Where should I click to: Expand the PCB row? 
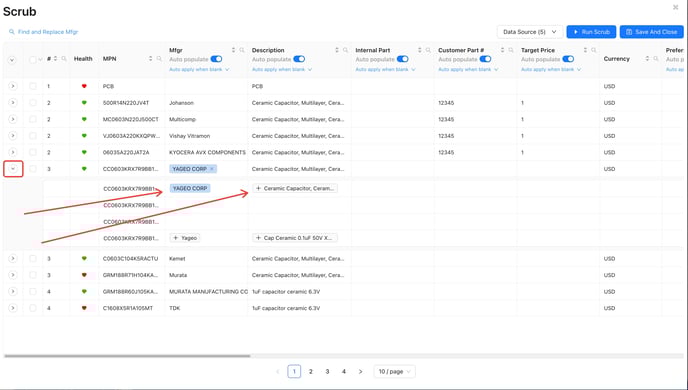pos(13,86)
